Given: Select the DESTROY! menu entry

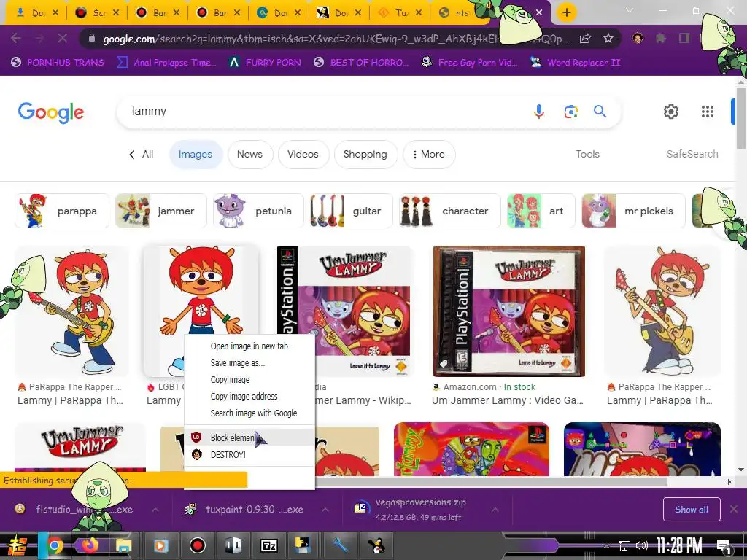Looking at the screenshot, I should pyautogui.click(x=249, y=455).
